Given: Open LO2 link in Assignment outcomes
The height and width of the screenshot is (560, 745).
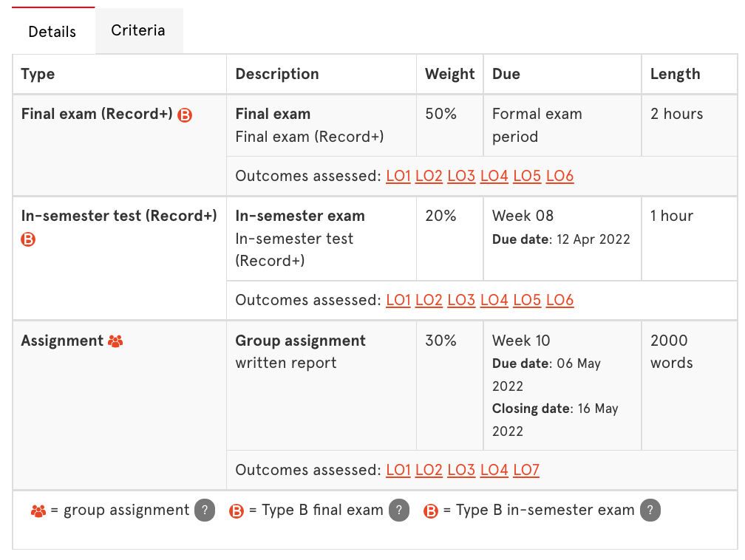Looking at the screenshot, I should [429, 470].
